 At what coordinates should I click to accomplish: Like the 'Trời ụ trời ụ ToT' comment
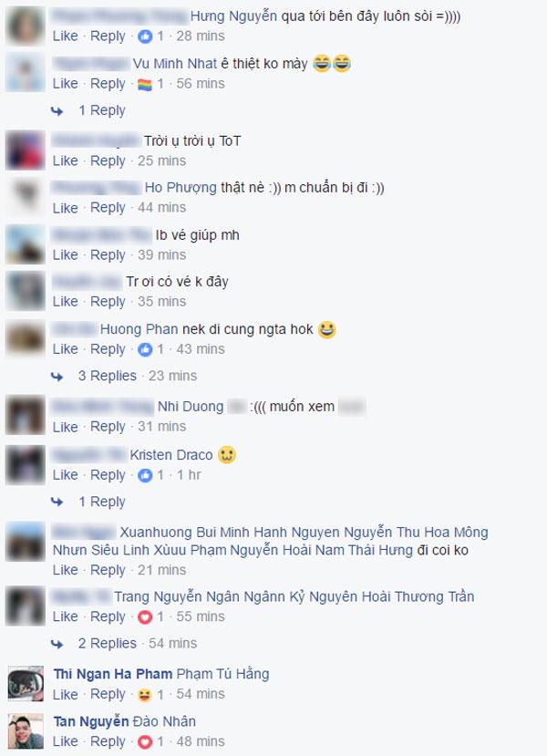(x=65, y=161)
